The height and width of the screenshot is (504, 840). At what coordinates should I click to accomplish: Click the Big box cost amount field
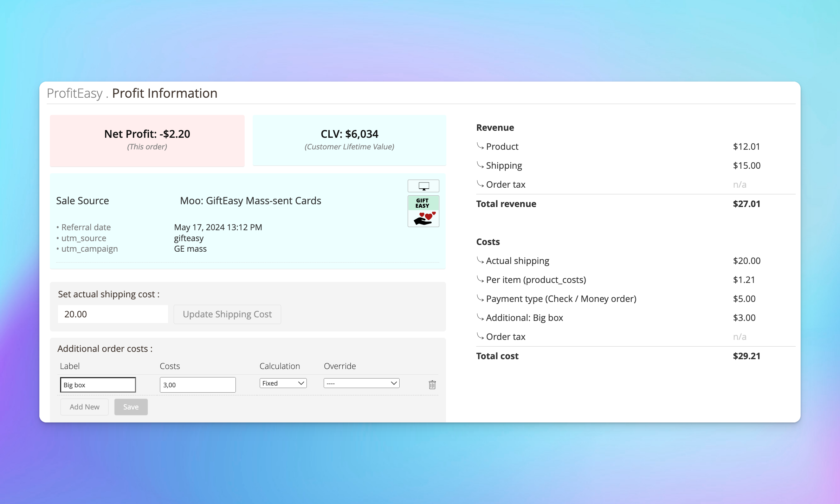(198, 385)
